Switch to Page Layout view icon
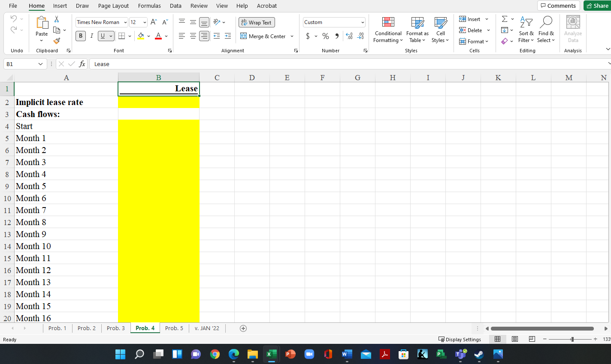 515,339
